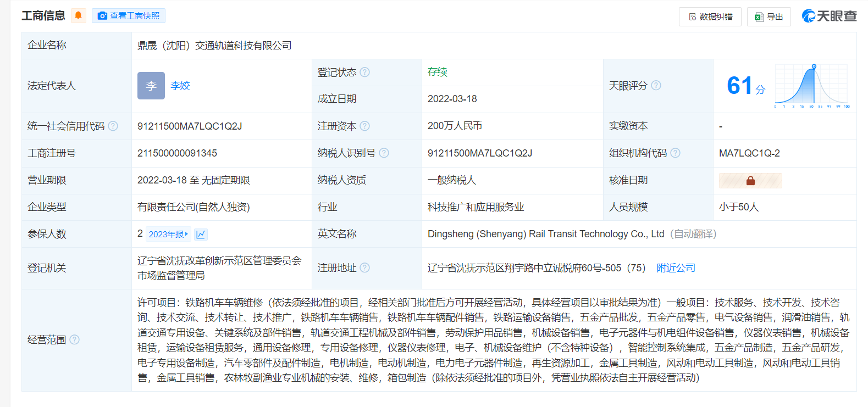
Task: Select industry 科技推广和应用服务业
Action: 476,207
